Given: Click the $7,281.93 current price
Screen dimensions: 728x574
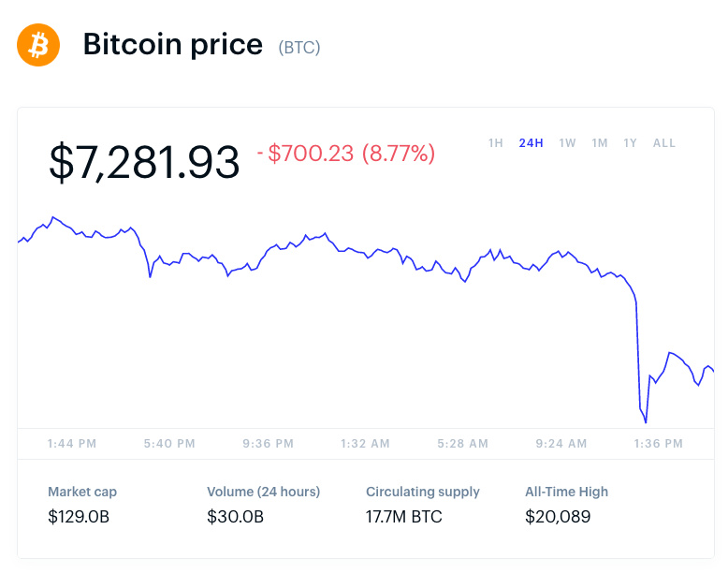Looking at the screenshot, I should 144,161.
